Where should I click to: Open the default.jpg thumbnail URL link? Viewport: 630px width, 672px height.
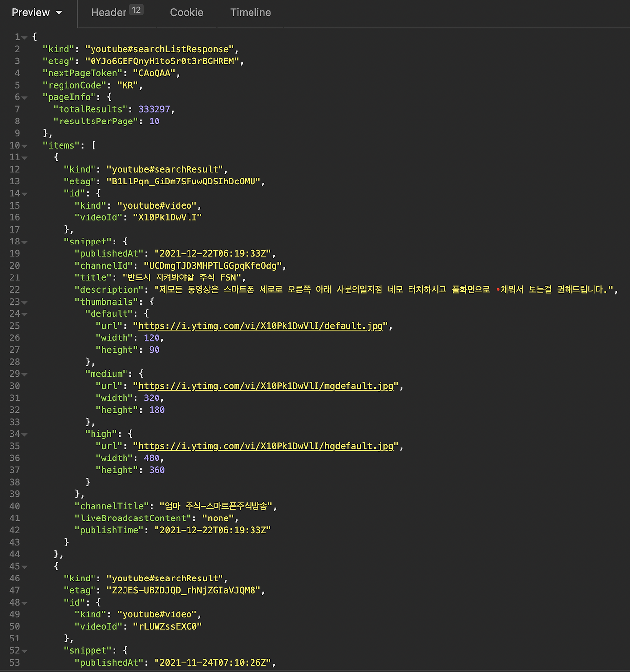coord(260,326)
